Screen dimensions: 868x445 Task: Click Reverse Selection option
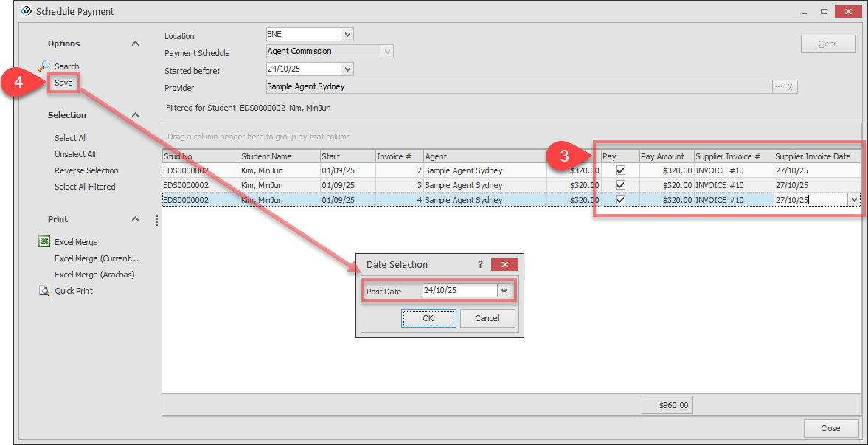tap(86, 170)
